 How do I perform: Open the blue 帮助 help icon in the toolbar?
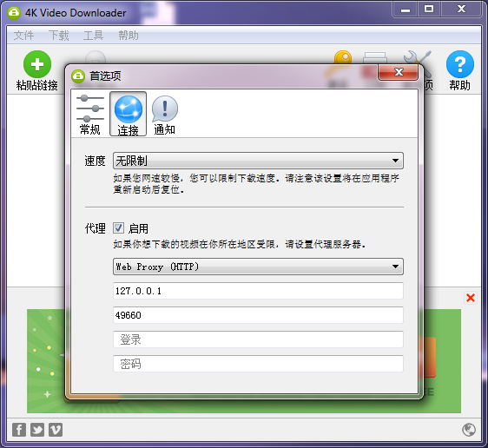pos(460,64)
